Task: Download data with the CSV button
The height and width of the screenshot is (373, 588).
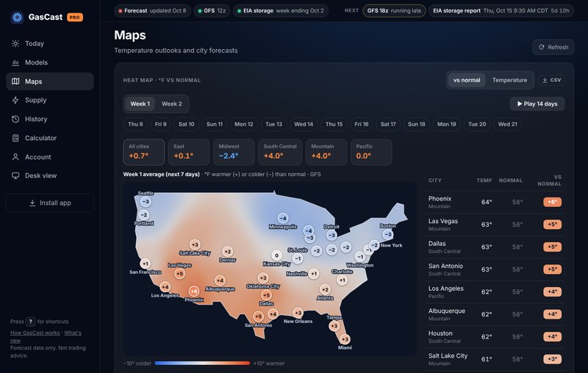Action: (x=551, y=80)
